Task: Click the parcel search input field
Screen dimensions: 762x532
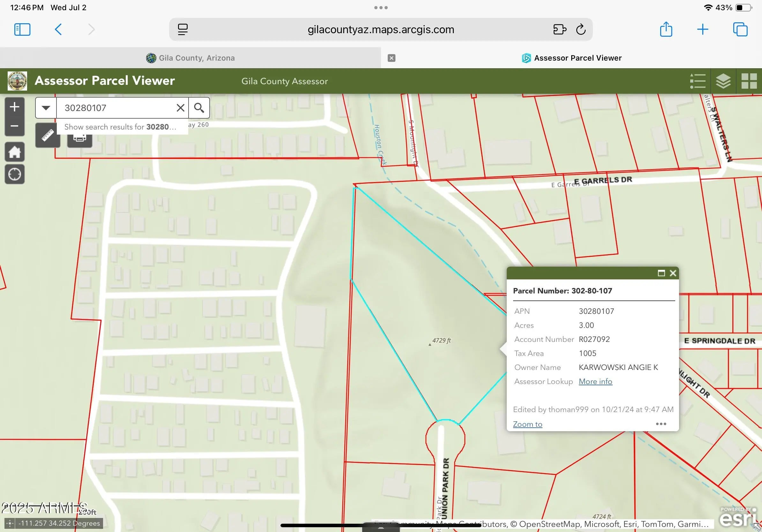Action: coord(116,108)
